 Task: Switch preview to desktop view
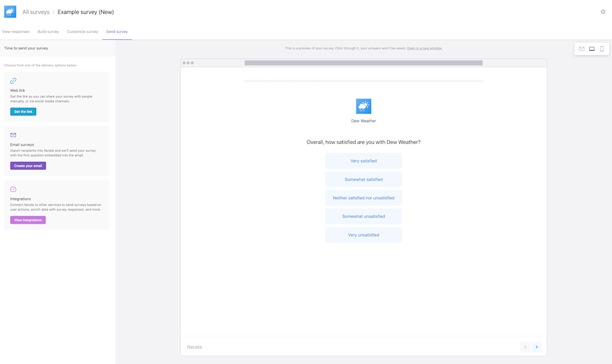point(592,49)
